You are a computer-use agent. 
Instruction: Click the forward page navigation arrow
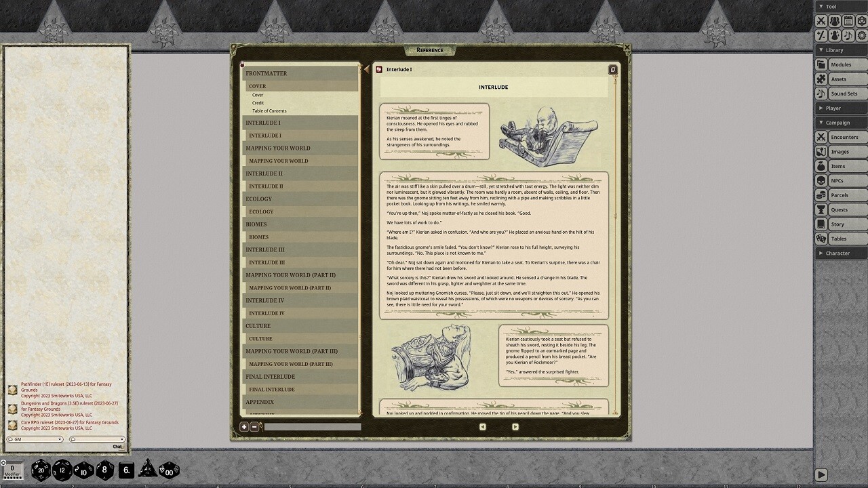(515, 426)
